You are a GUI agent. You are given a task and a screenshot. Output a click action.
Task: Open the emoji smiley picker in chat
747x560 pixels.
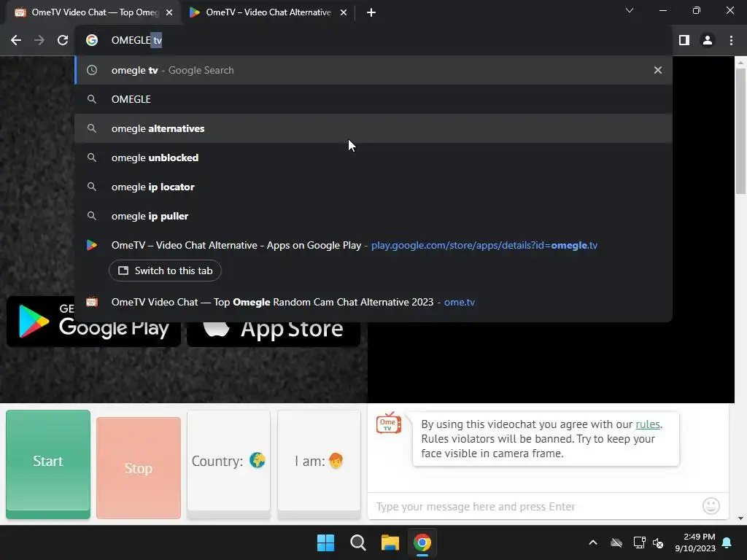[x=711, y=506]
